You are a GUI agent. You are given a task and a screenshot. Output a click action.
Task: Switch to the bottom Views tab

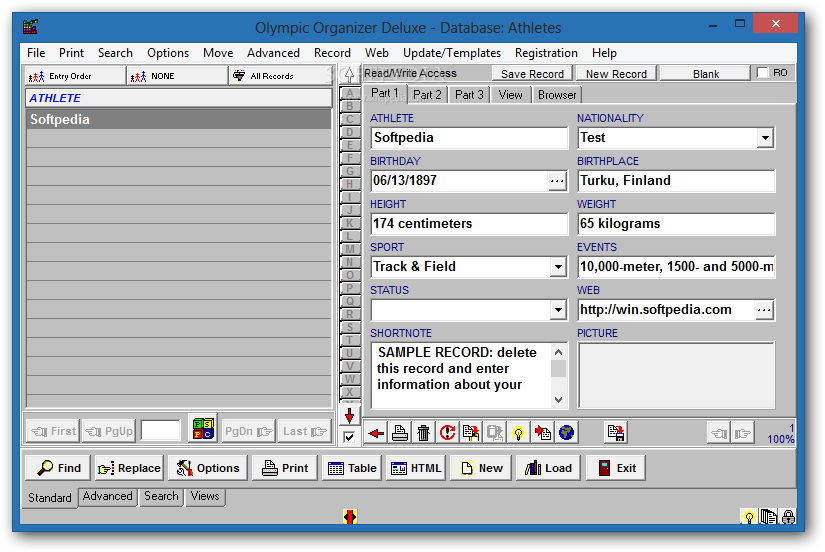205,496
